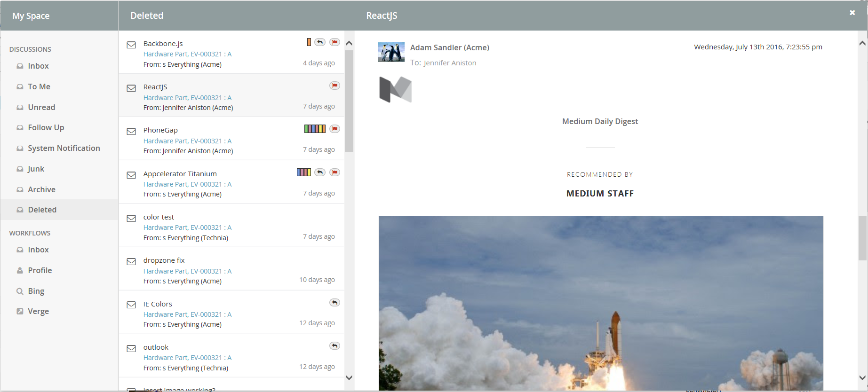The image size is (868, 392).
Task: Click the flag icon on ReactJS message
Action: 334,86
